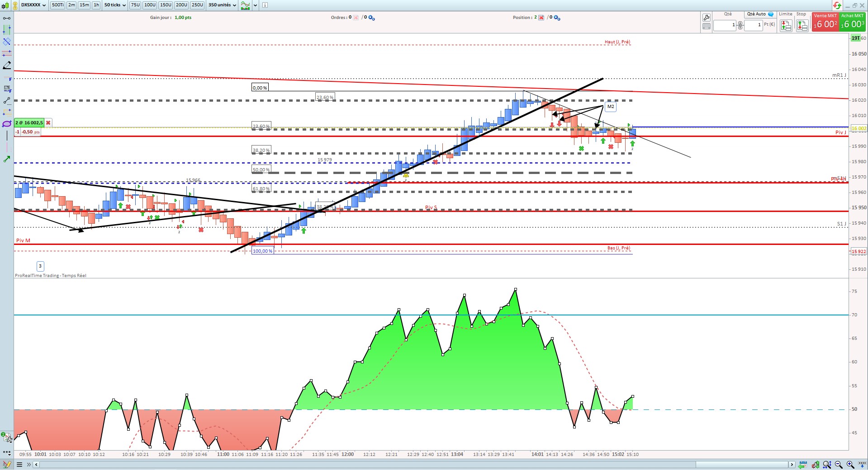Open order settings gear icon

(x=371, y=18)
